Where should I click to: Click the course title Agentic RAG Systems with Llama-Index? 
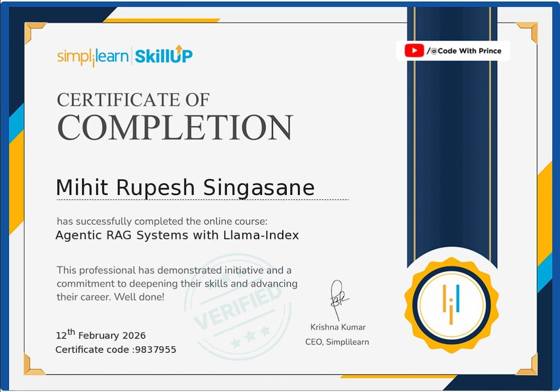177,235
